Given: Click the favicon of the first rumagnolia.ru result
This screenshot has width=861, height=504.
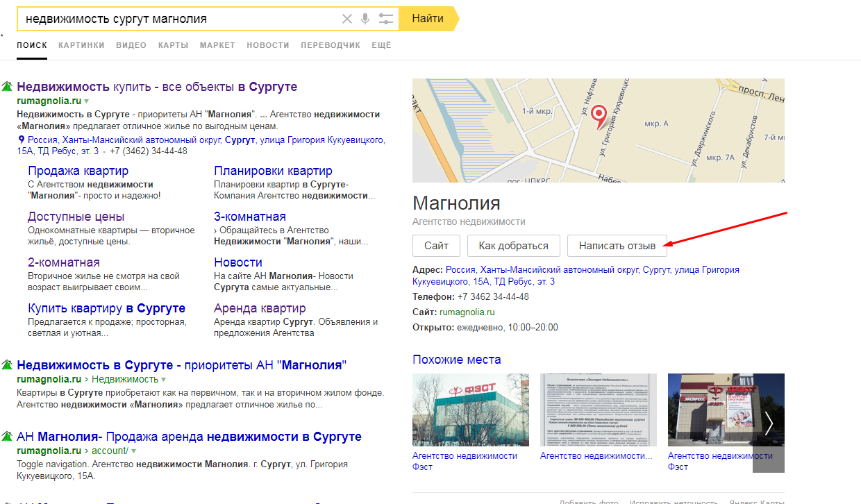Looking at the screenshot, I should click(8, 87).
